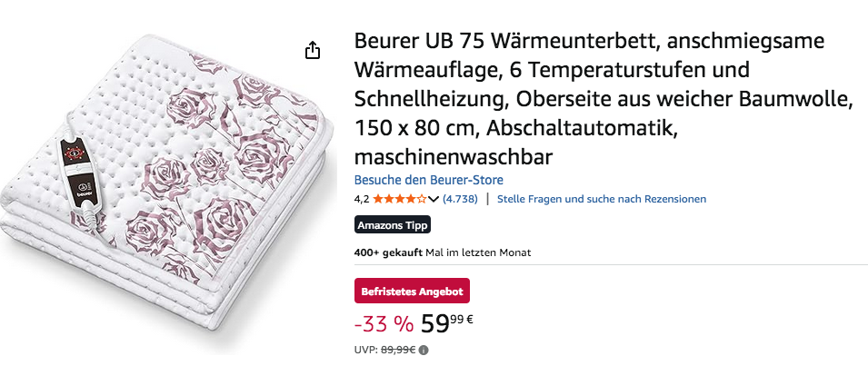Expand the star rating dropdown chevron
The height and width of the screenshot is (366, 868).
coord(434,199)
